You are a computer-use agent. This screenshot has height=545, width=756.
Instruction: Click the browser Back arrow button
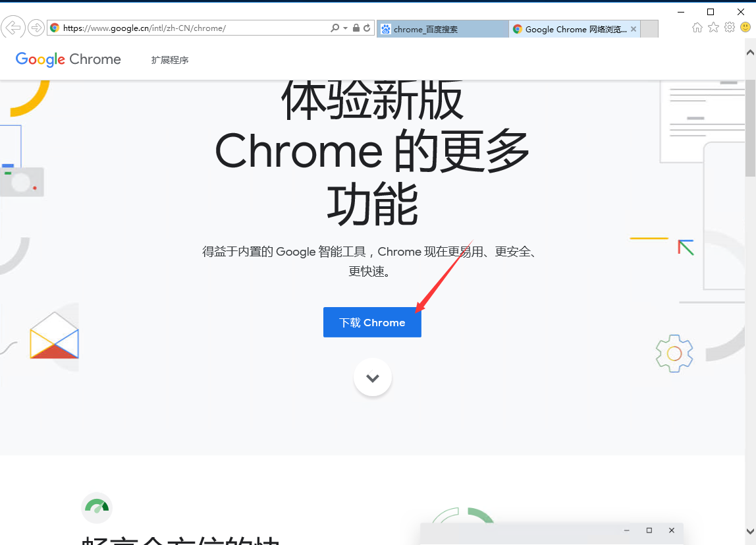tap(13, 28)
